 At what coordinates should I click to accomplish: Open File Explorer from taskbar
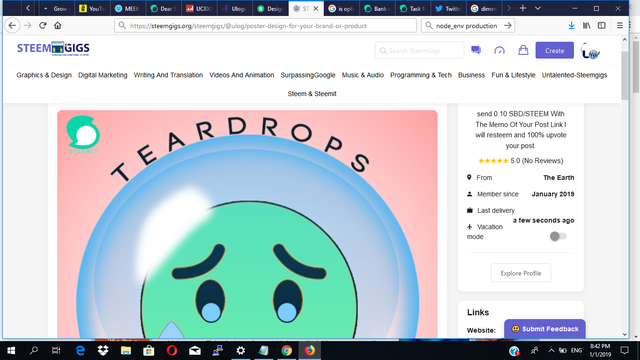[126, 351]
